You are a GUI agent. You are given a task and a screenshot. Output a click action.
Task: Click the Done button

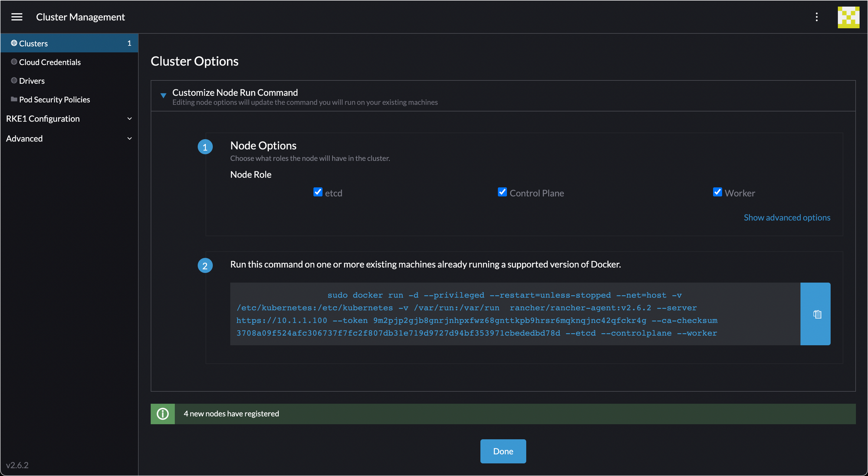coord(503,451)
